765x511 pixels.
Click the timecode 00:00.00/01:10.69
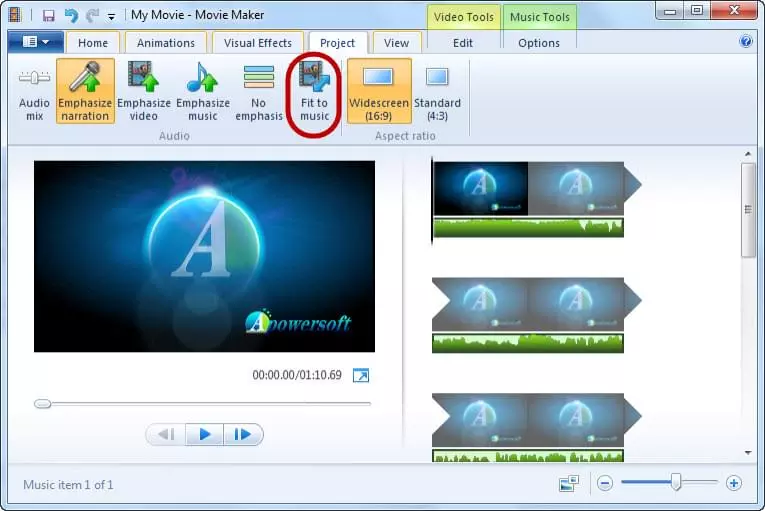click(x=297, y=375)
